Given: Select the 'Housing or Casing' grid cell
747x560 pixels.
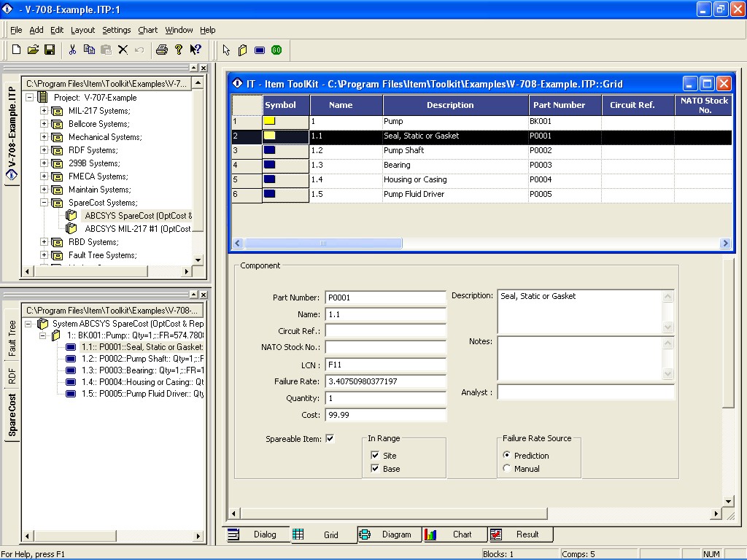Looking at the screenshot, I should click(455, 179).
